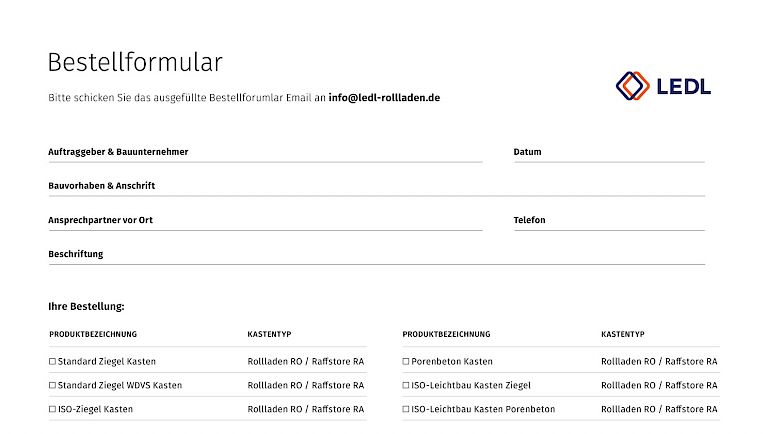The height and width of the screenshot is (434, 768).
Task: Click the LEDL logo icon
Action: 634,87
